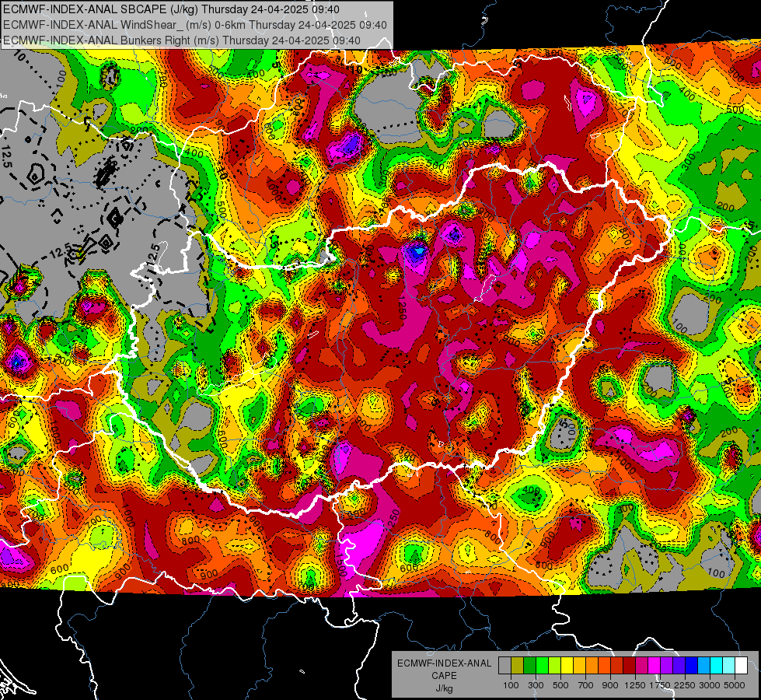Image resolution: width=761 pixels, height=700 pixels.
Task: Select the bright magenta legend swatch
Action: (x=655, y=666)
